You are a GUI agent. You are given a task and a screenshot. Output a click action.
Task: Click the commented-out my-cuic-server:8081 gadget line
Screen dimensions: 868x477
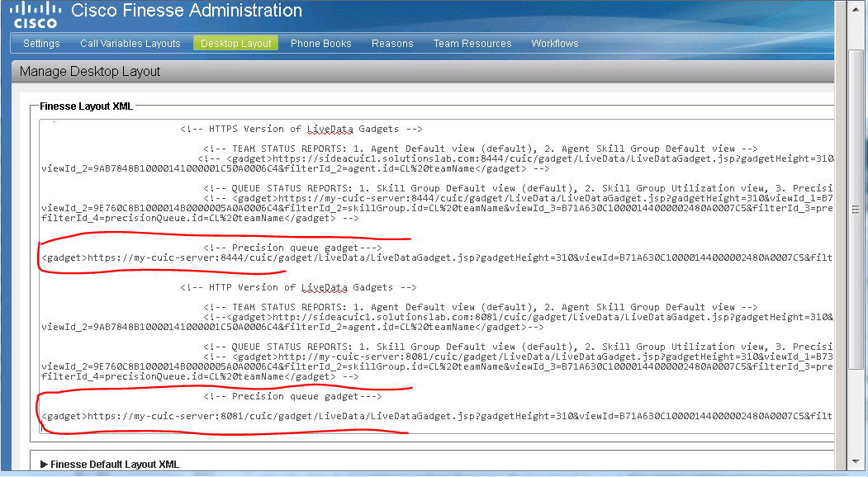tap(518, 357)
